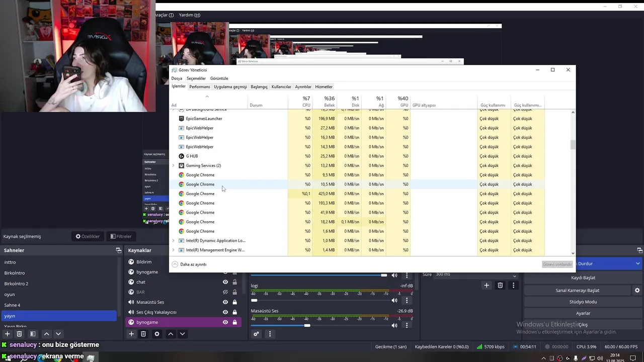Image resolution: width=644 pixels, height=362 pixels.
Task: Expand the Gaming Services (2) group
Action: tap(174, 165)
